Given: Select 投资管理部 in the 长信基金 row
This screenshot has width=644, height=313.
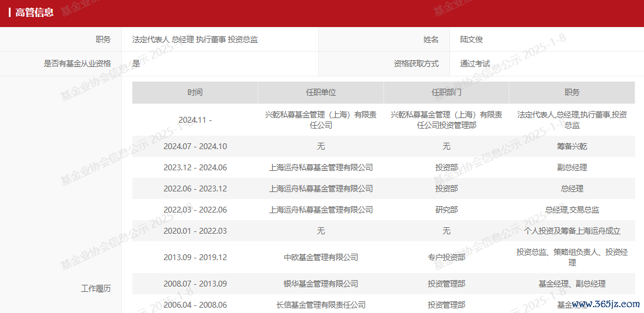Looking at the screenshot, I should tap(446, 305).
